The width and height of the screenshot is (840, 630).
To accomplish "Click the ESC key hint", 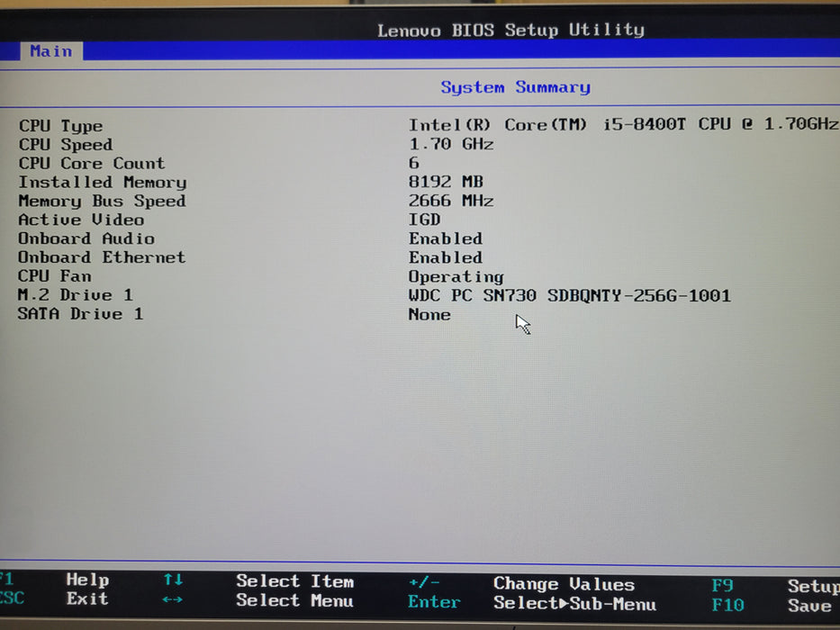I will click(x=12, y=598).
